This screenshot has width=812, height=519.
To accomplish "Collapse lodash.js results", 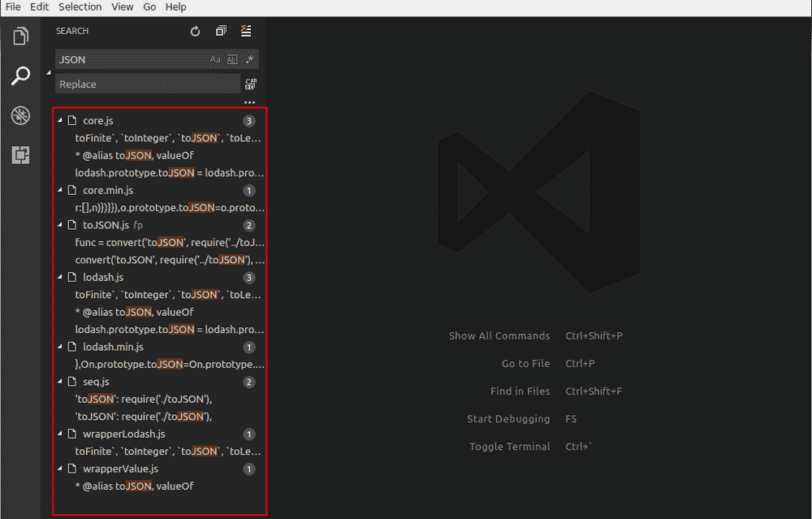I will [60, 277].
